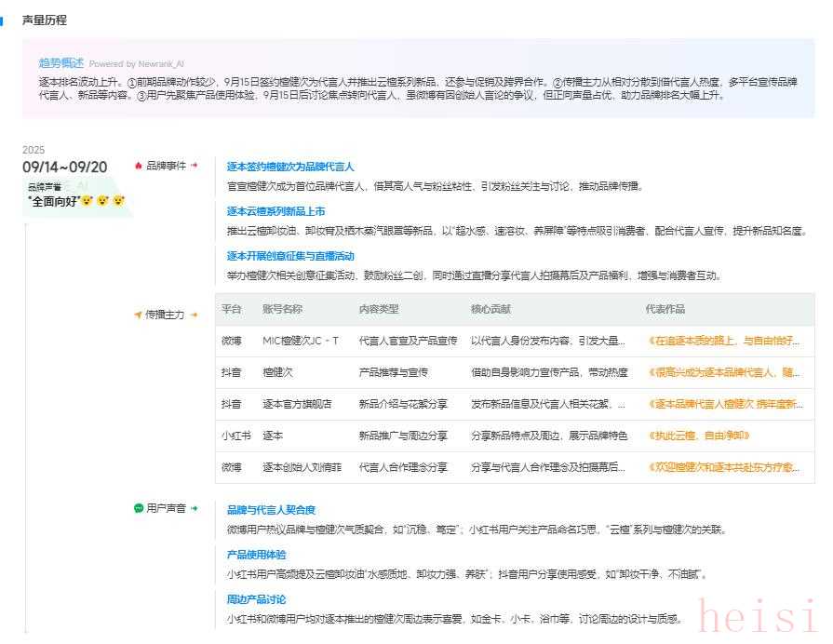Click the green arrow after 用户声音

pos(195,508)
